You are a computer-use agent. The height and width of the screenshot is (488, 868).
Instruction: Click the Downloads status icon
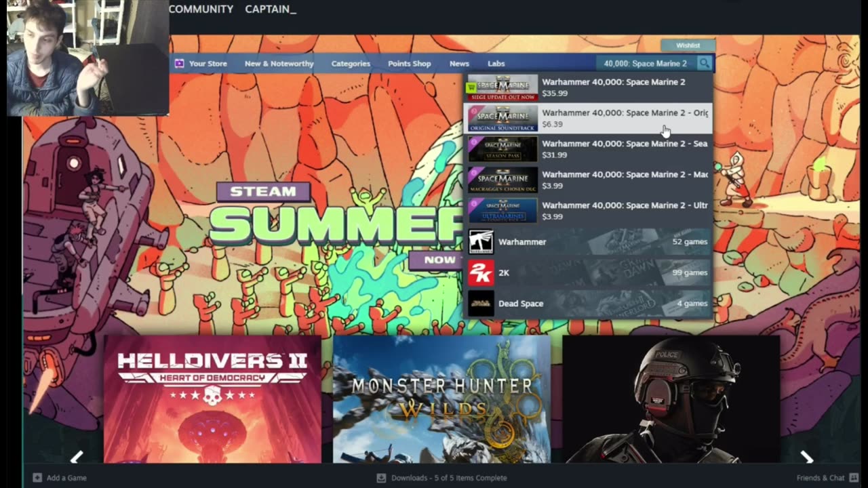[x=381, y=478]
